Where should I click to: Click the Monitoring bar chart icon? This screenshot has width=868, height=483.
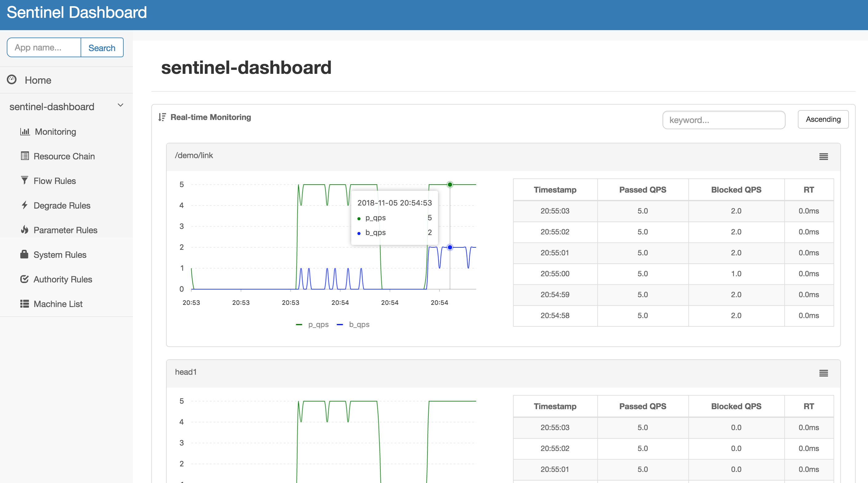25,131
